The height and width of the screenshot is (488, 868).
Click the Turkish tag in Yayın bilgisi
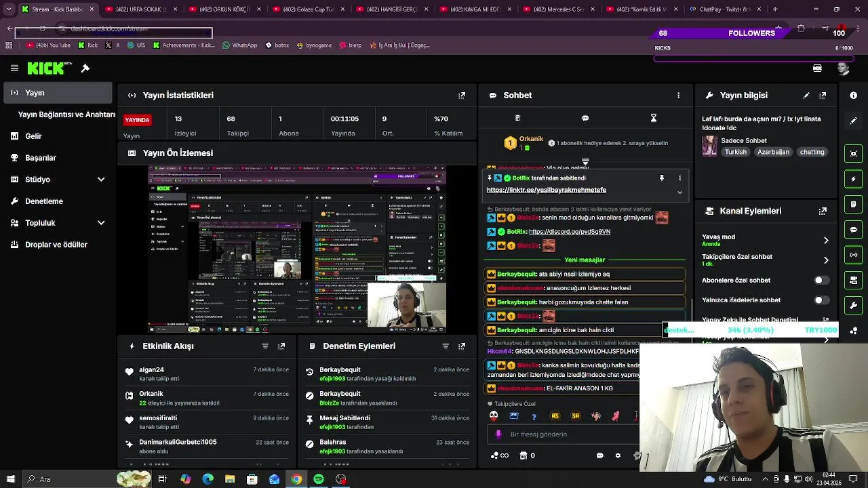point(736,152)
